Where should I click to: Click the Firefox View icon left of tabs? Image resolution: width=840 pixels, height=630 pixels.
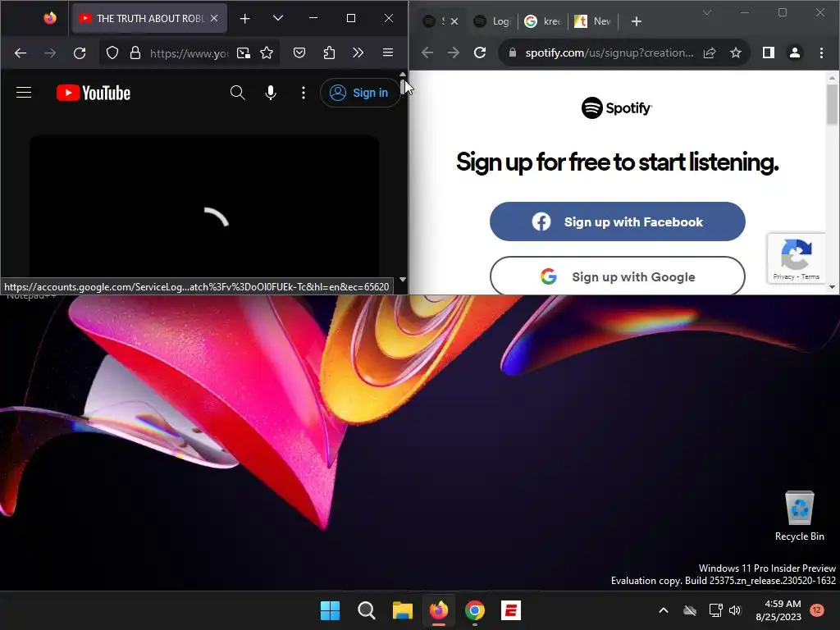tap(50, 19)
